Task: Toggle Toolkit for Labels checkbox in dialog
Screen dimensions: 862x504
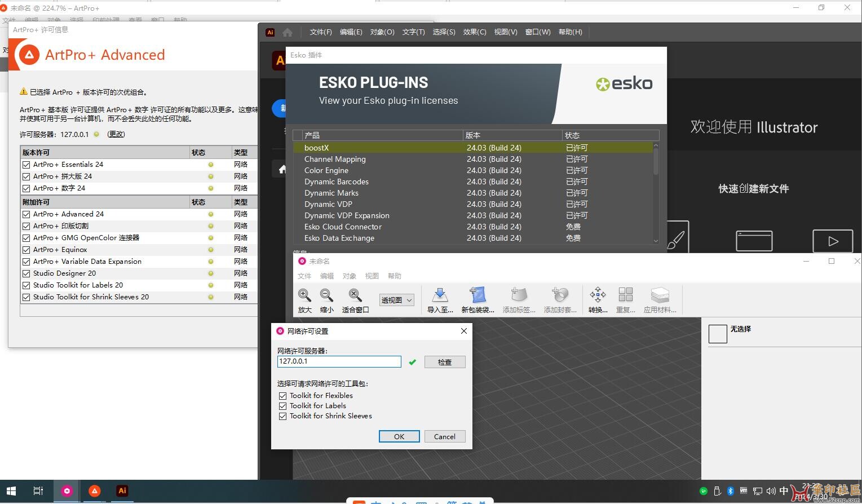Action: [282, 406]
